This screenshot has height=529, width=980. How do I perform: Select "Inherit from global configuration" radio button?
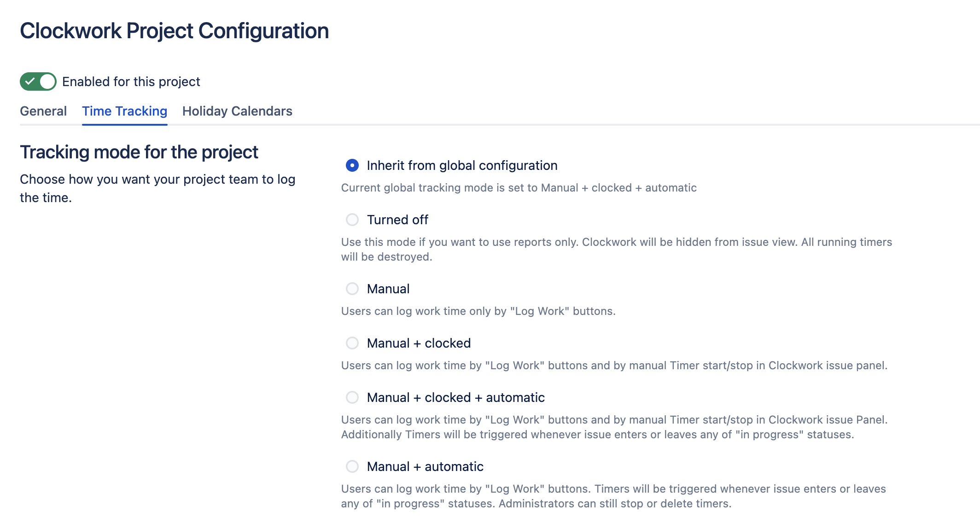[x=352, y=165]
